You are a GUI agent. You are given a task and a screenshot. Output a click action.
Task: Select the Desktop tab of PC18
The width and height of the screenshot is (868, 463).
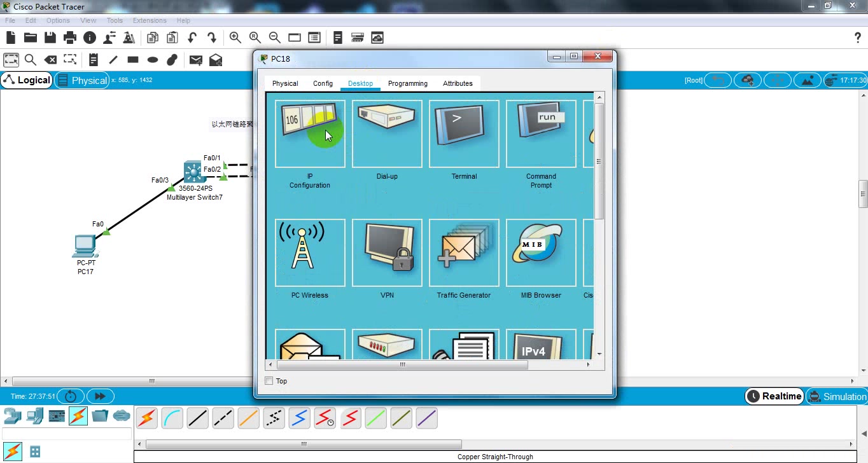click(x=360, y=83)
